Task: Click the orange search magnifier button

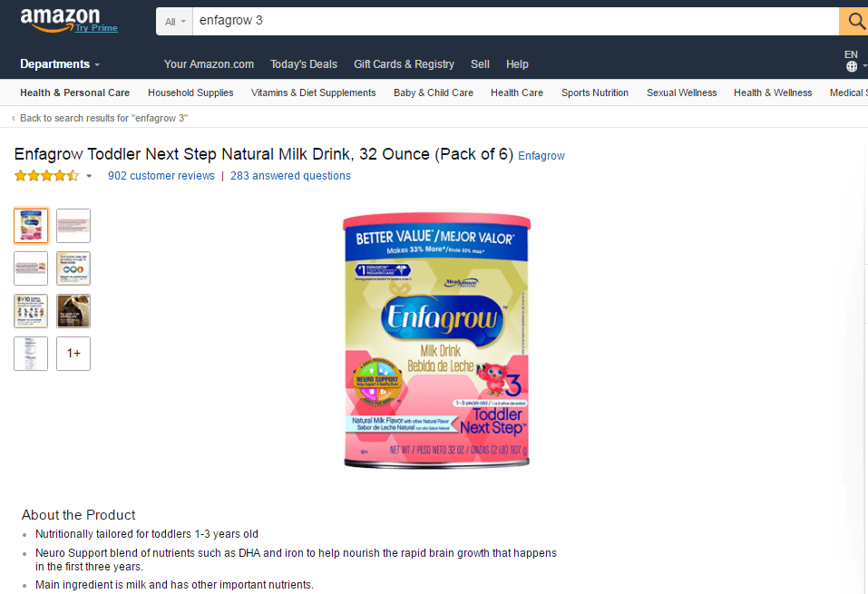Action: pyautogui.click(x=854, y=22)
